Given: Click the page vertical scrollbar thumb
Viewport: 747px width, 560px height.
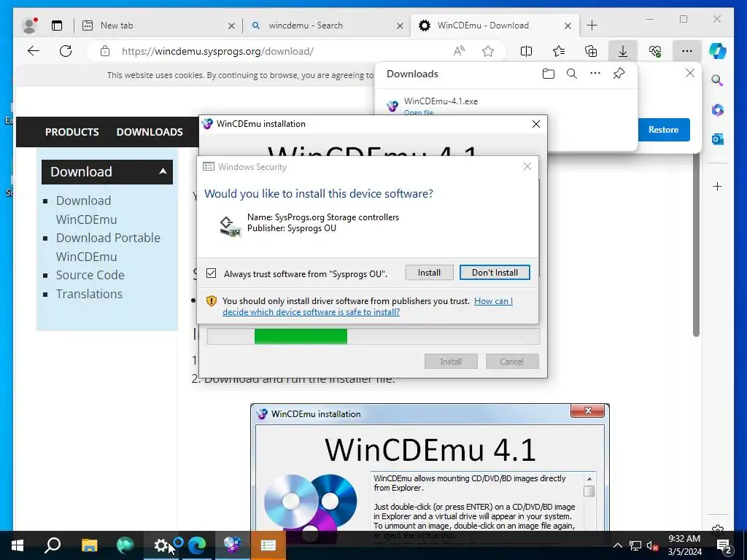Looking at the screenshot, I should 696,245.
